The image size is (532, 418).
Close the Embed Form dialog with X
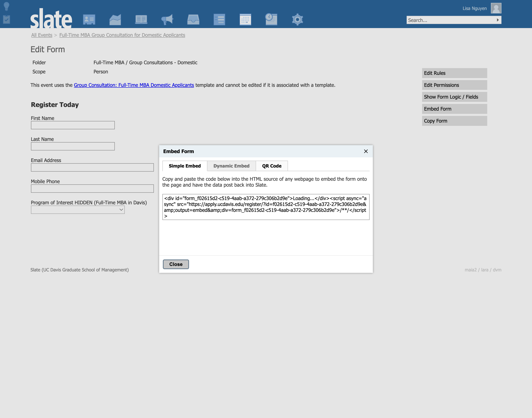366,151
